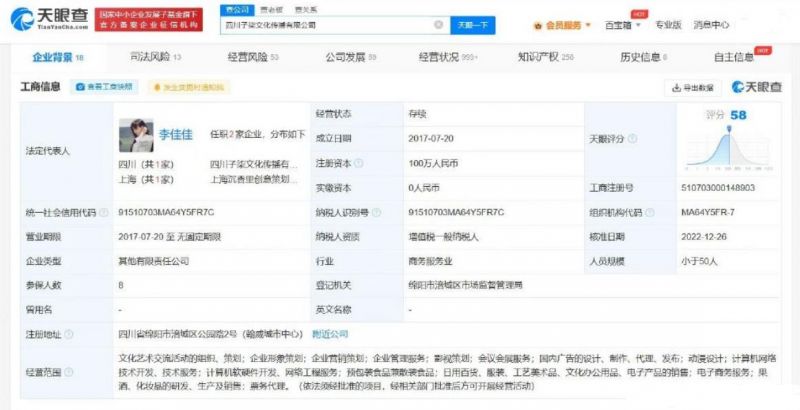Expand the 百宝箱 menu

click(625, 24)
